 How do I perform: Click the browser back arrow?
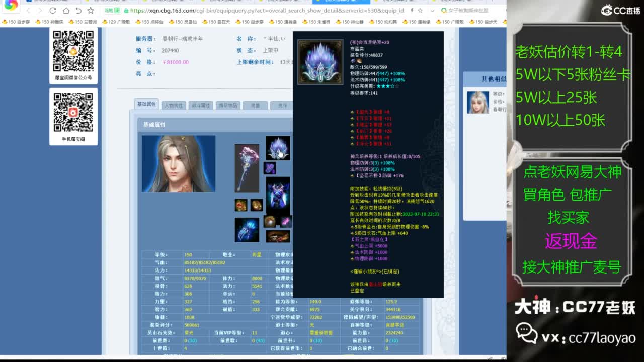click(28, 10)
